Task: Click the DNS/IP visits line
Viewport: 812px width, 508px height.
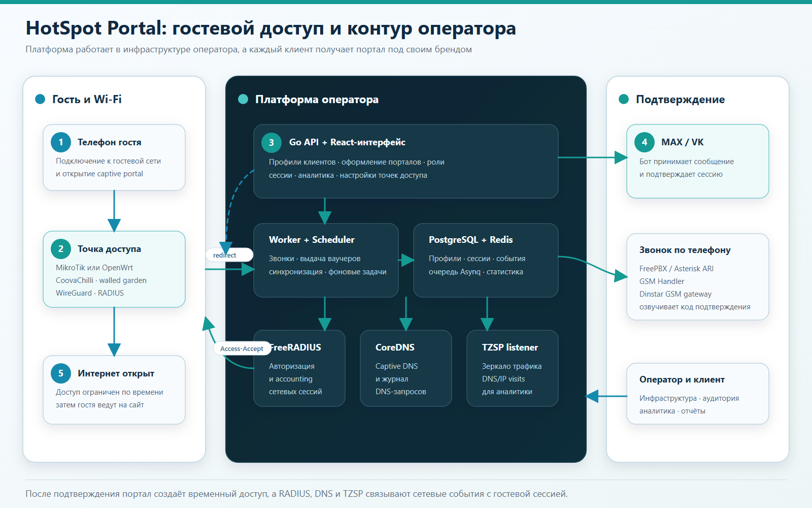Action: click(503, 379)
